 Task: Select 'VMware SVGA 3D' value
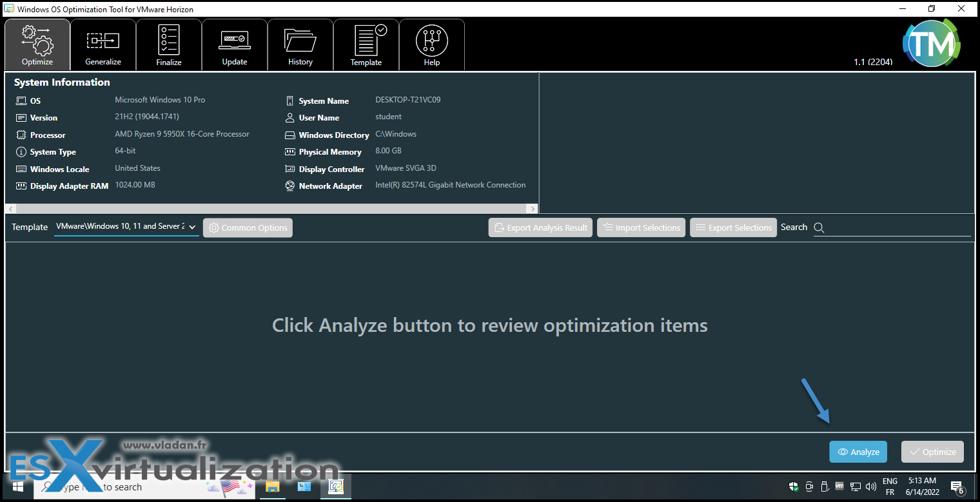click(x=406, y=168)
